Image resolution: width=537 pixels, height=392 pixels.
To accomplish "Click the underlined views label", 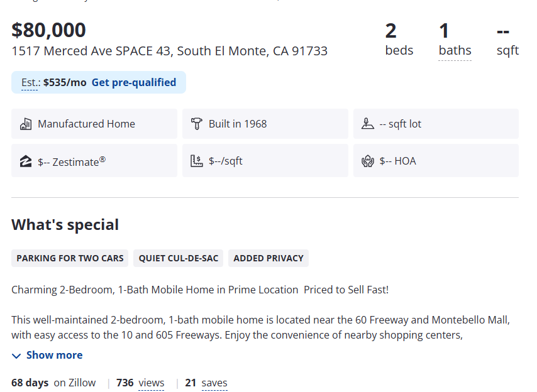I will [152, 383].
